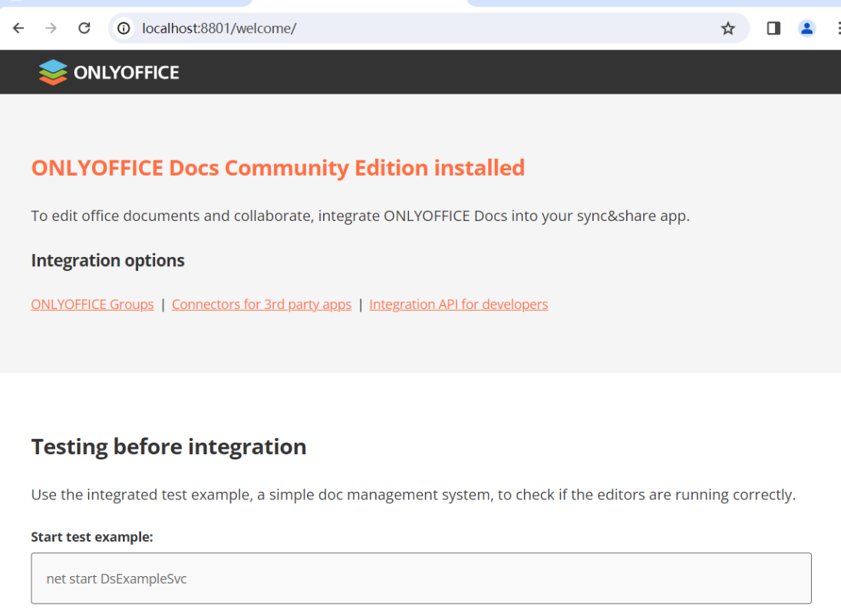Click the sync&share app description paragraph
This screenshot has height=616, width=841.
[360, 216]
